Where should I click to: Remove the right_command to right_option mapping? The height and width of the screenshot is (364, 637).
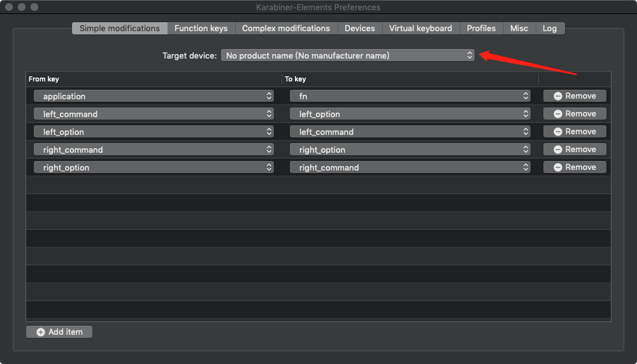pyautogui.click(x=575, y=150)
